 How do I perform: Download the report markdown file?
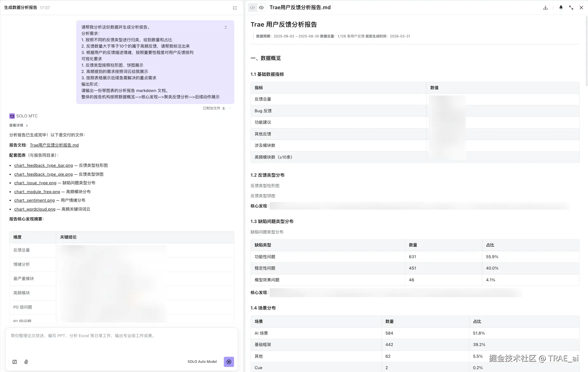click(x=545, y=8)
